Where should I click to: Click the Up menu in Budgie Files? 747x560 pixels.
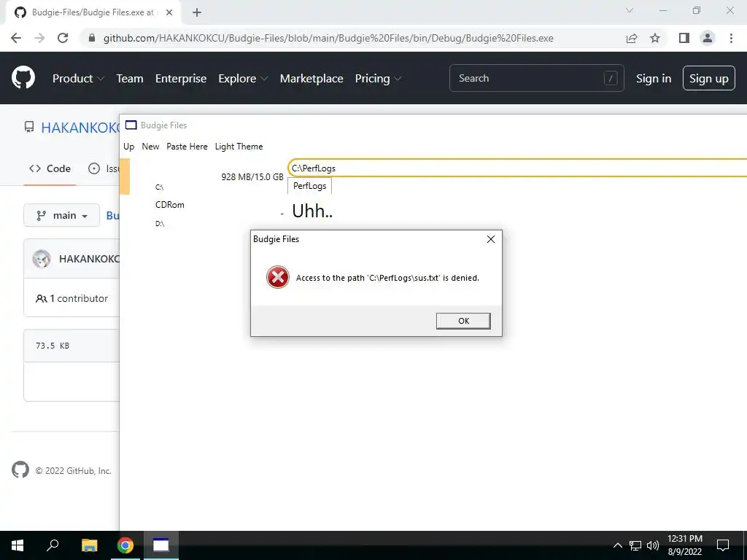[128, 147]
